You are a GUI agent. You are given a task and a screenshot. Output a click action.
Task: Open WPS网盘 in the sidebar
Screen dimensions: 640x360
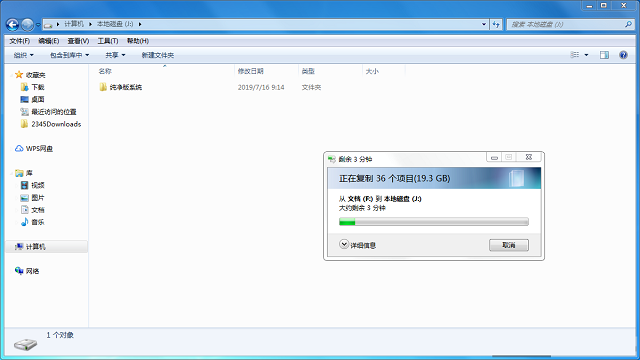(39, 149)
